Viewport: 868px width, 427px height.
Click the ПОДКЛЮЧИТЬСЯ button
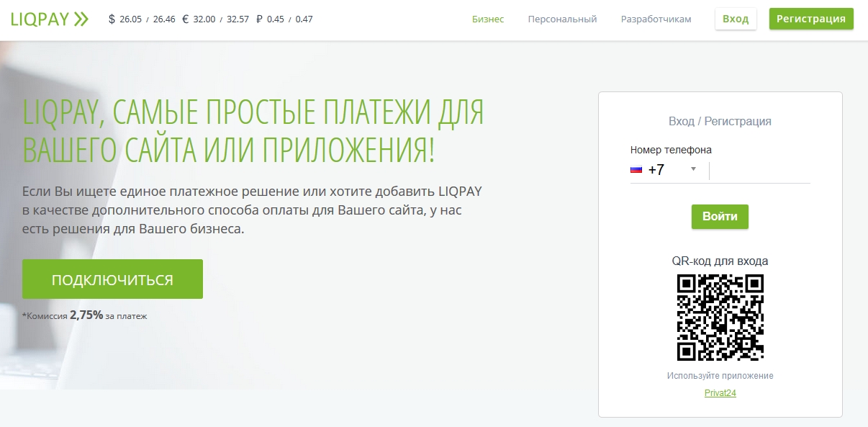pos(112,279)
